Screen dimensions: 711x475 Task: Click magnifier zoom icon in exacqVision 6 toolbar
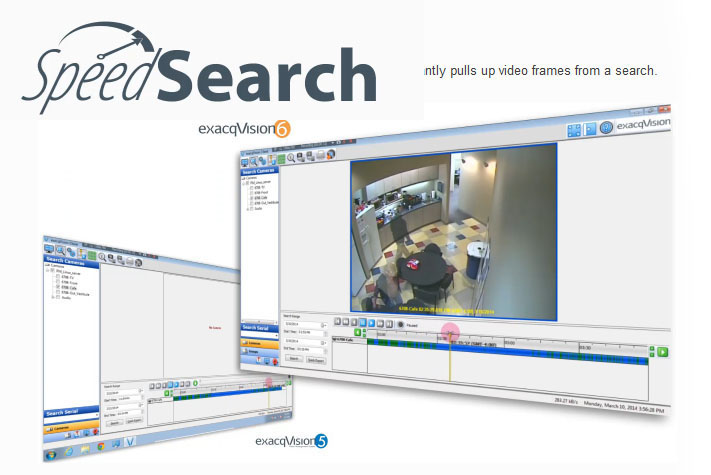pyautogui.click(x=291, y=158)
